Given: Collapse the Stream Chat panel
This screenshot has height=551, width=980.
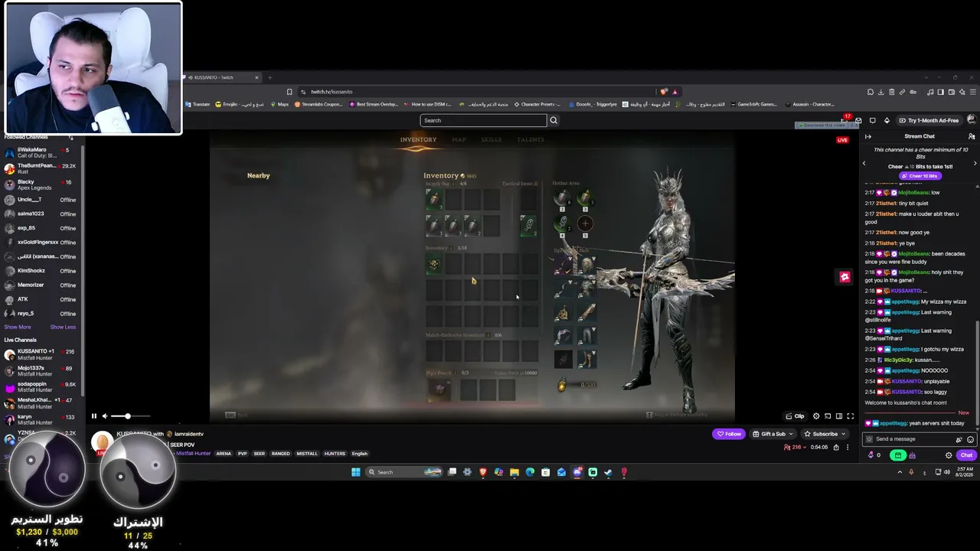Looking at the screenshot, I should point(868,136).
